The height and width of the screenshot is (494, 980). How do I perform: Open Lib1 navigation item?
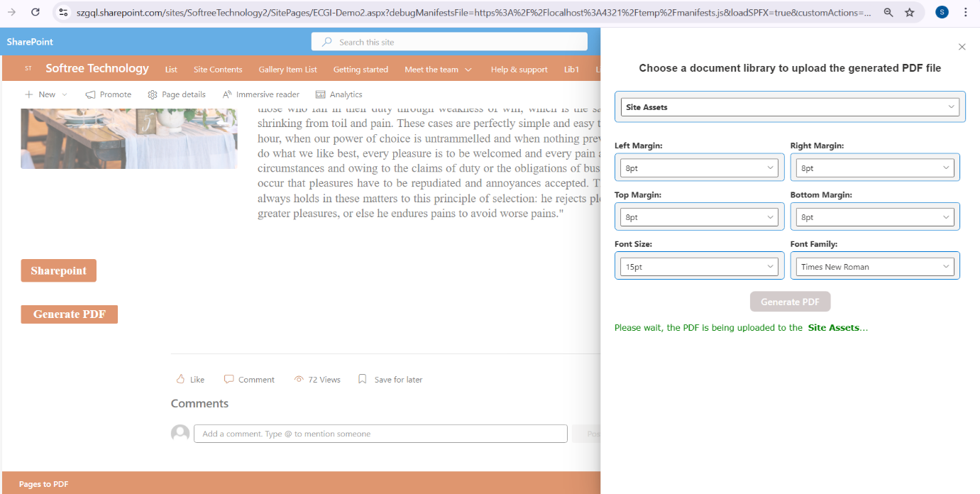pyautogui.click(x=572, y=70)
